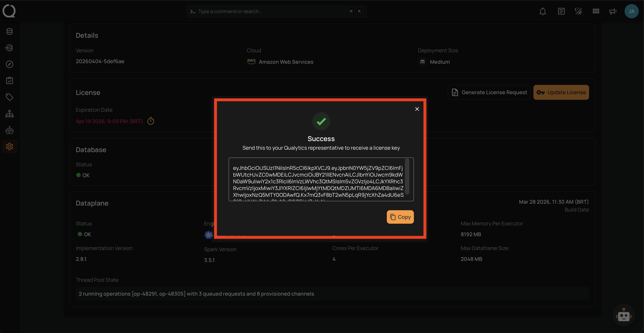Click the license request token text box
Viewport: 644px width, 333px height.
tap(321, 179)
